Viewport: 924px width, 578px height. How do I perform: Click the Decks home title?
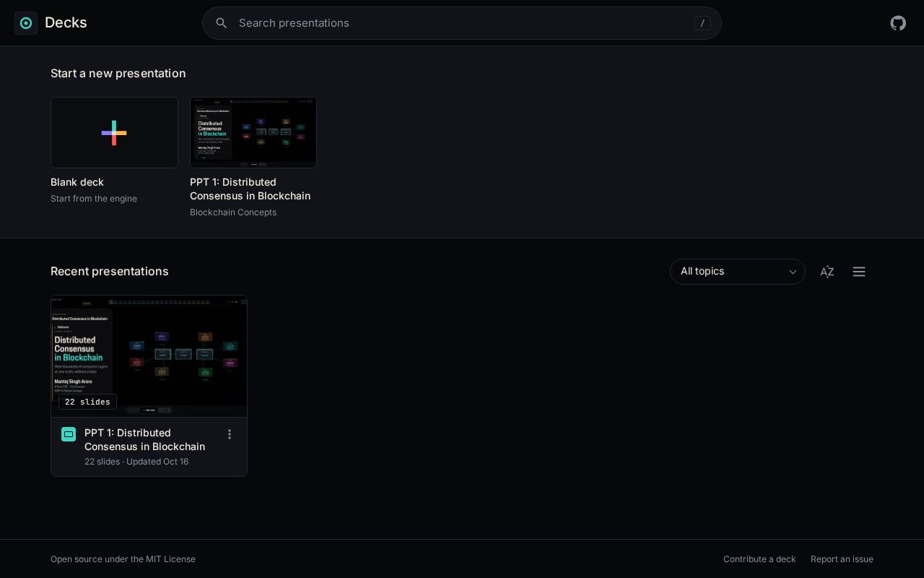66,22
